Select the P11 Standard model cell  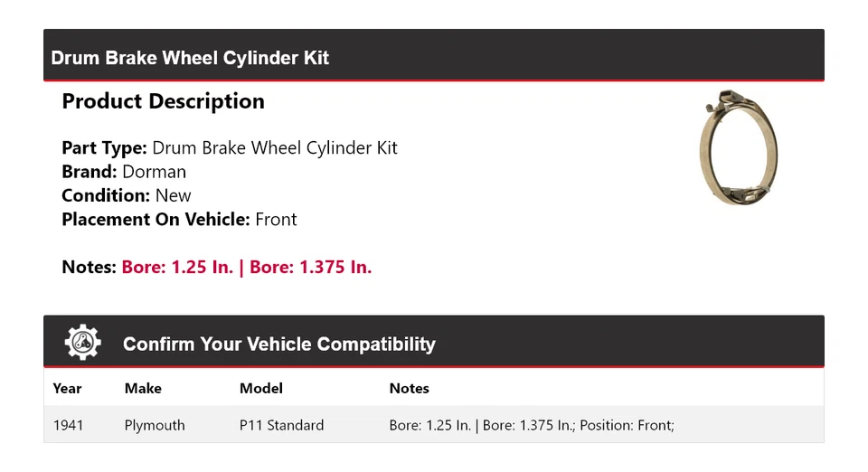tap(281, 425)
